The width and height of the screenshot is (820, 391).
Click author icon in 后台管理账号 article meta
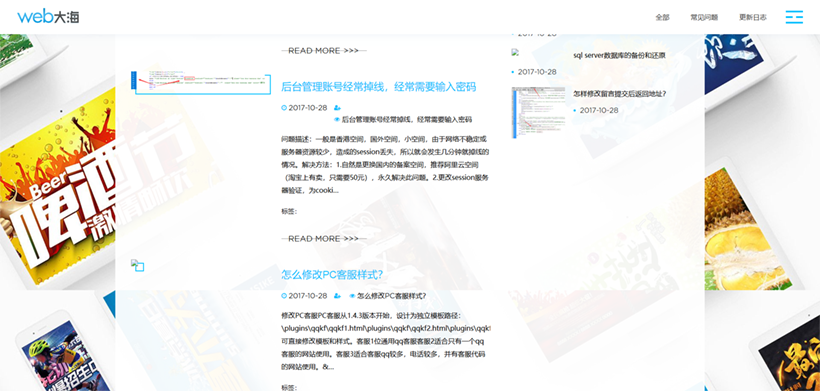pyautogui.click(x=337, y=108)
